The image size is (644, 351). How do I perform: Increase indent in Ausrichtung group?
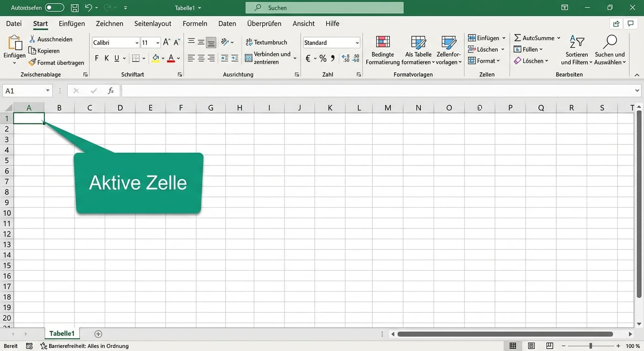(x=235, y=58)
